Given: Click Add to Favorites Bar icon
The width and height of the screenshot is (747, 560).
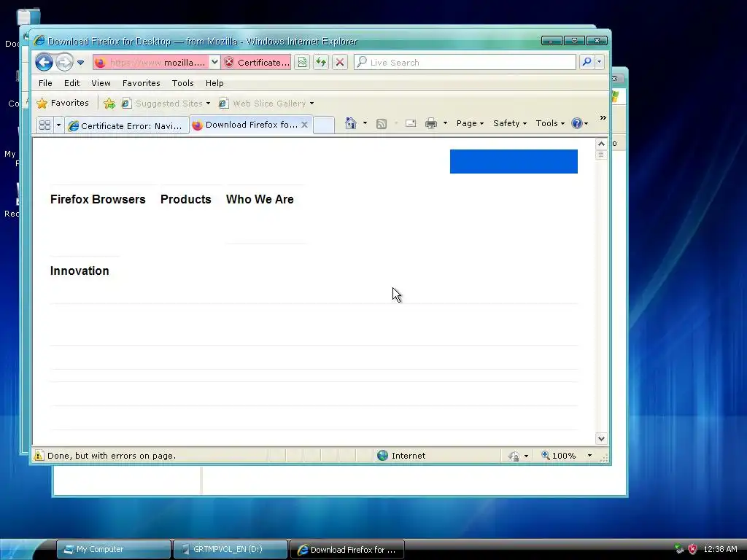Looking at the screenshot, I should (x=109, y=104).
